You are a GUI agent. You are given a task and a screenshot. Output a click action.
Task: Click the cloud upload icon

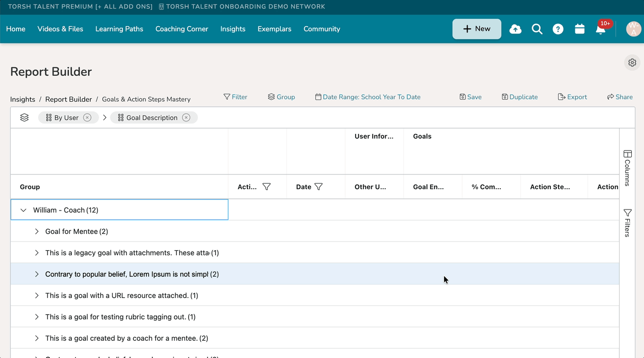click(515, 29)
